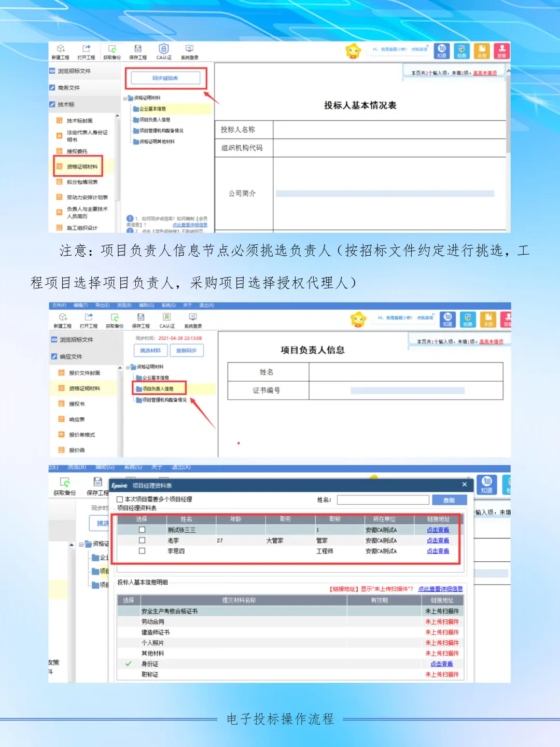The height and width of the screenshot is (747, 560).
Task: Open a project via 打开工程 icon
Action: point(87,50)
